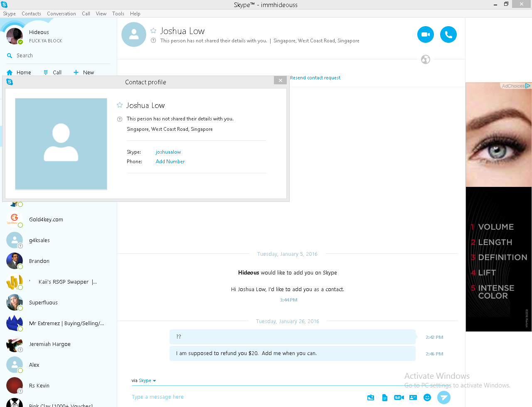Screen dimensions: 532x407
Task: Click the Joshua Low name in the conversation header
Action: (x=182, y=31)
